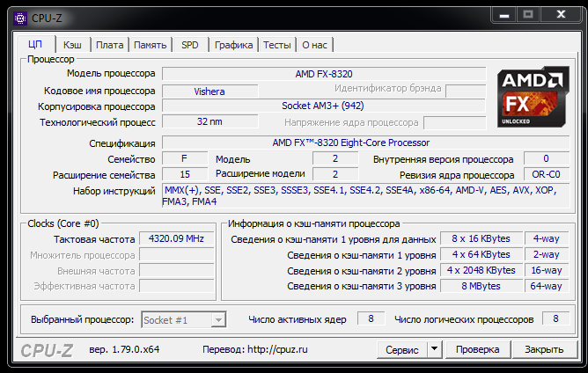Click the Семейство value F
588x373 pixels.
point(185,158)
